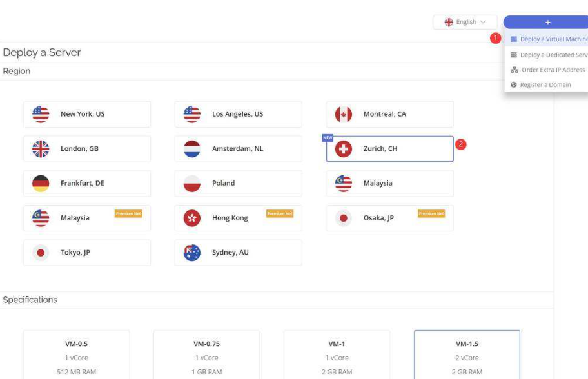Image resolution: width=588 pixels, height=379 pixels.
Task: Click the Hong Kong flag icon
Action: 192,218
